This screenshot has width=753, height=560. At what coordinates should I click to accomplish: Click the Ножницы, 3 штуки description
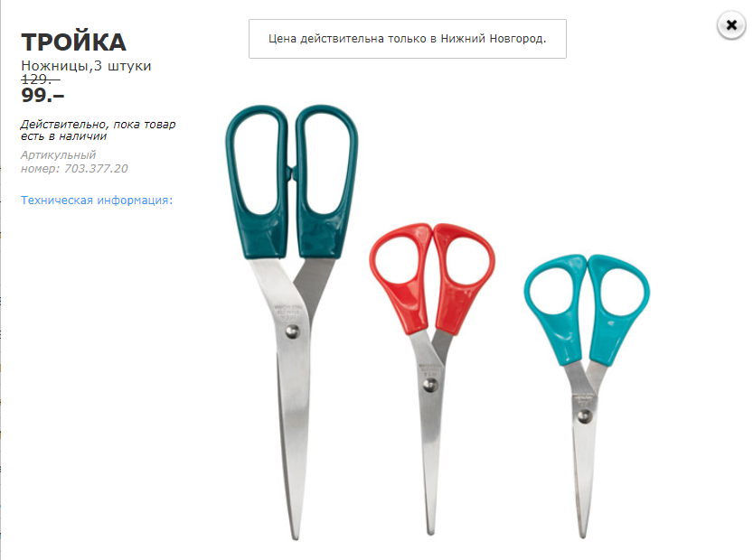(86, 66)
